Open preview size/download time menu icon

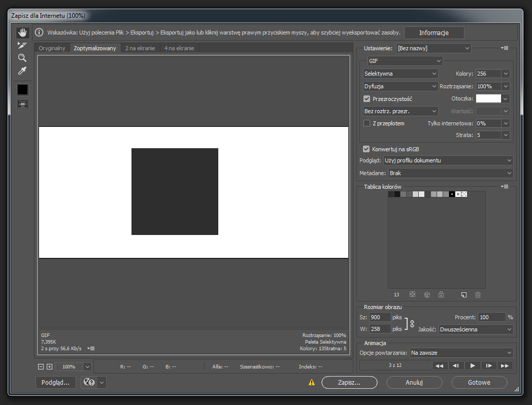[91, 348]
